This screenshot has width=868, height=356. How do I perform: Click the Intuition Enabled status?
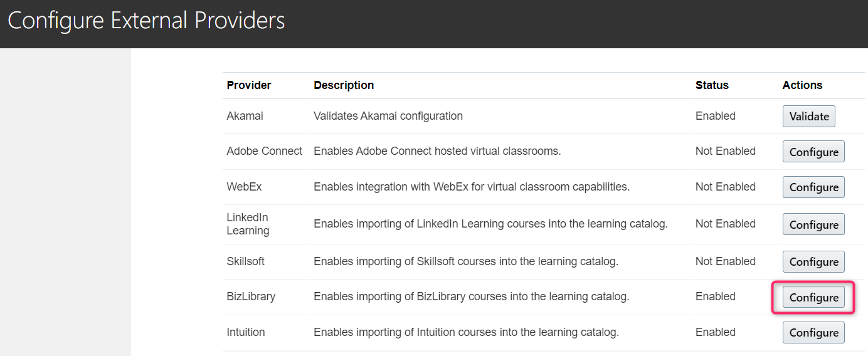[715, 332]
